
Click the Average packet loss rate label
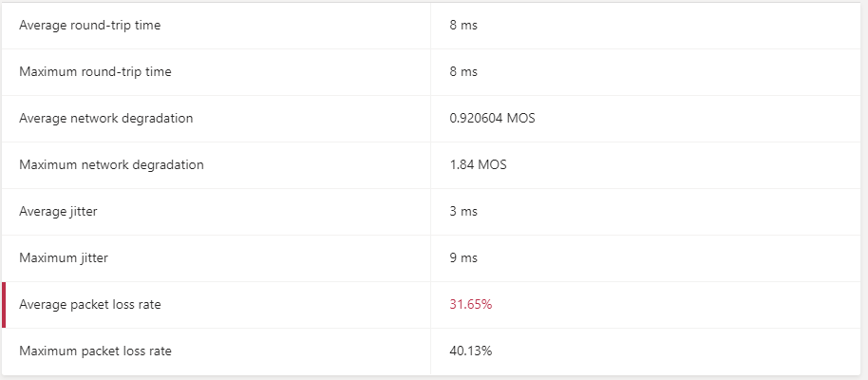89,305
